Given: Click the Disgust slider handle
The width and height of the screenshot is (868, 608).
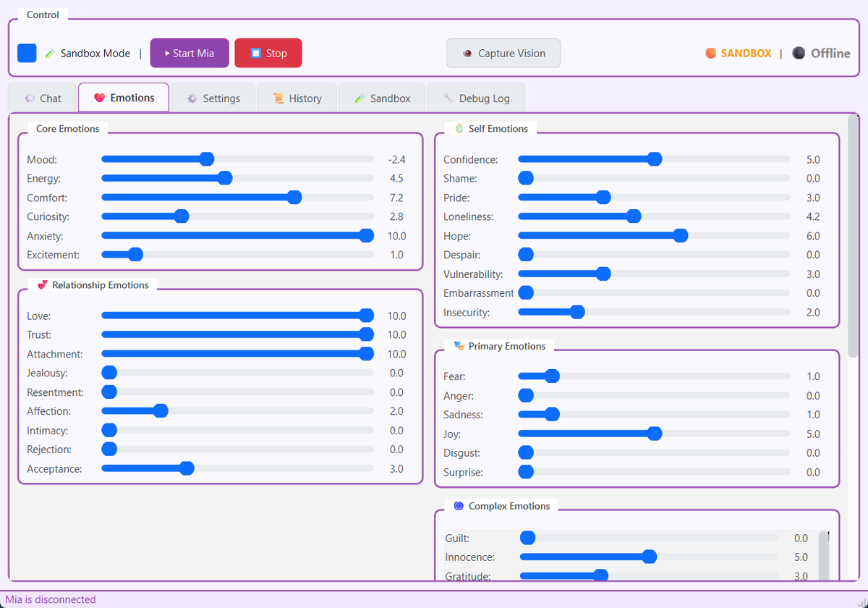Looking at the screenshot, I should coord(526,453).
